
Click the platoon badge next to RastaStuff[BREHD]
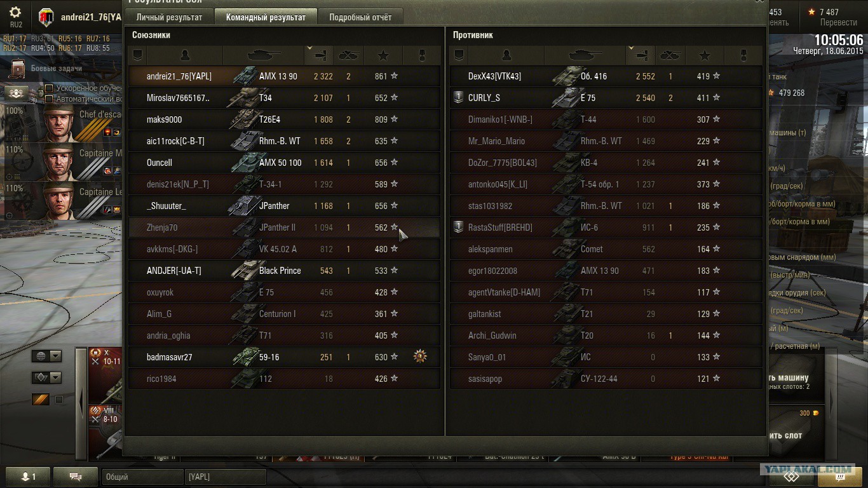click(x=458, y=227)
